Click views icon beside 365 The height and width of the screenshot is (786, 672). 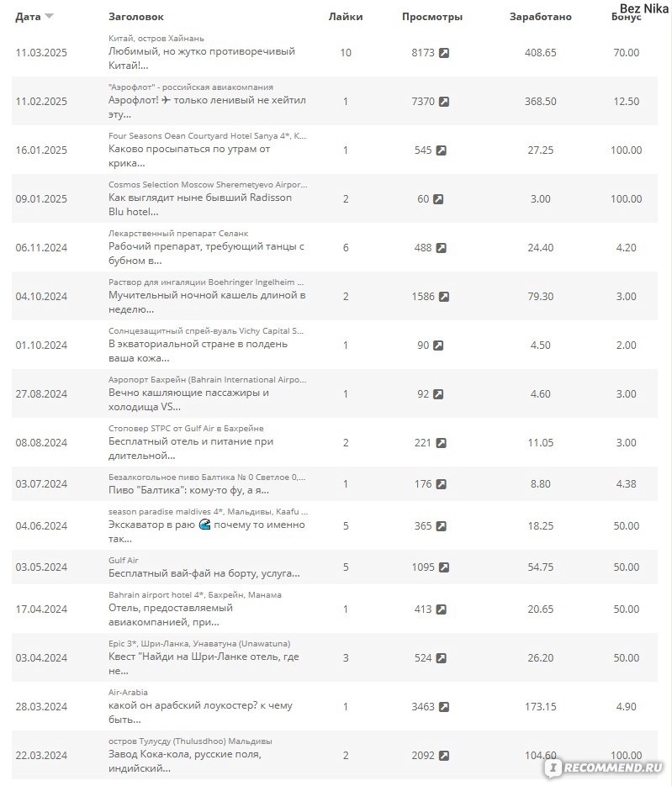pyautogui.click(x=441, y=526)
